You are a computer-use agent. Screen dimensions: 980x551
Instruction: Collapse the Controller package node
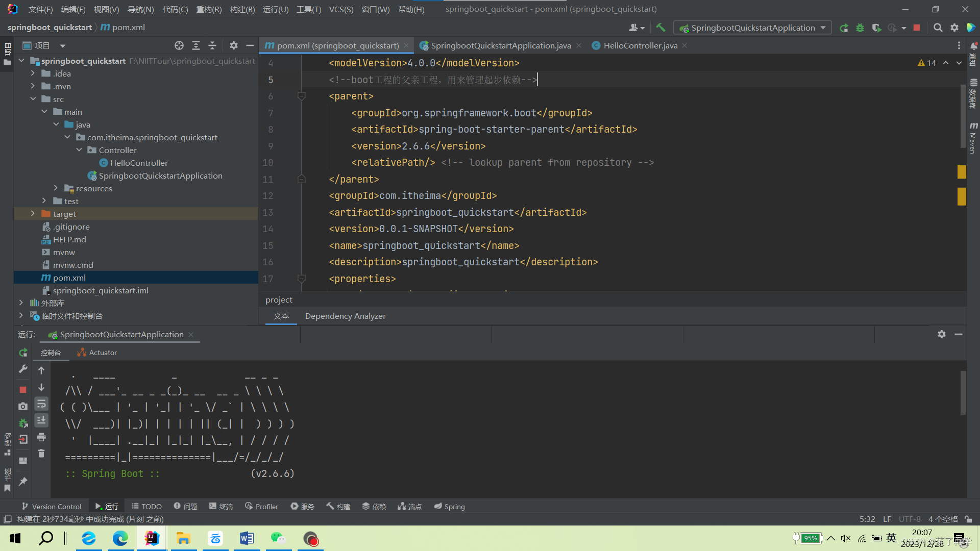point(79,149)
